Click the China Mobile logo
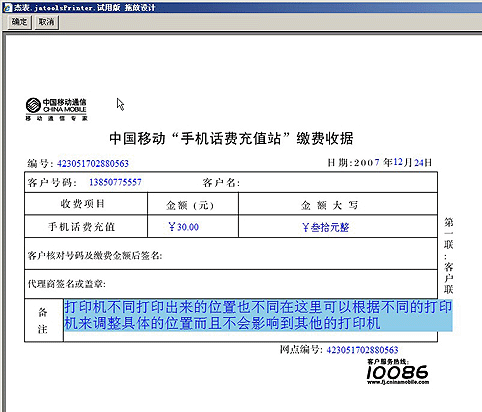The width and height of the screenshot is (482, 412). pyautogui.click(x=56, y=109)
